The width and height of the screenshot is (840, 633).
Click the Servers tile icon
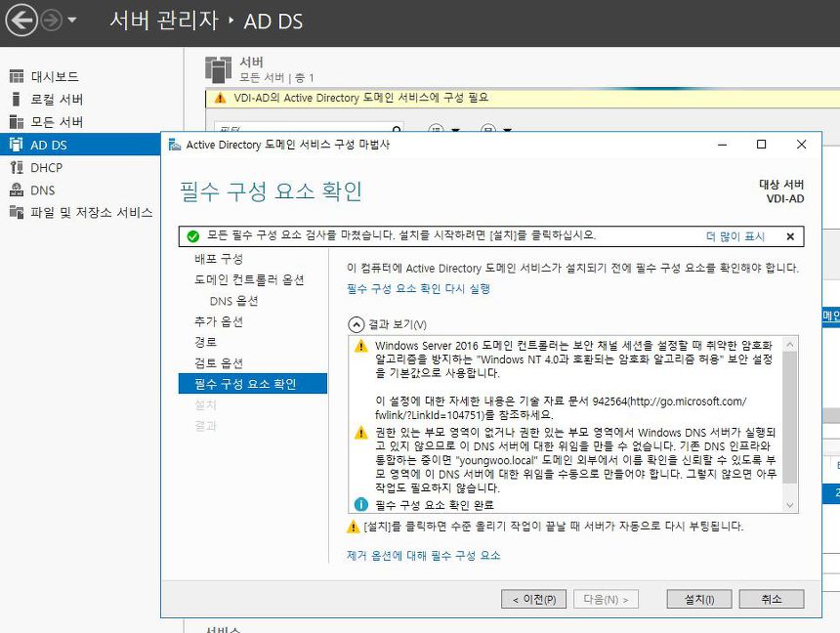click(x=218, y=69)
